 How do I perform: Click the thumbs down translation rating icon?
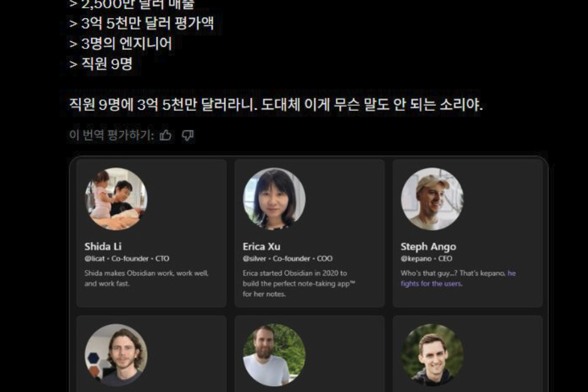point(188,135)
